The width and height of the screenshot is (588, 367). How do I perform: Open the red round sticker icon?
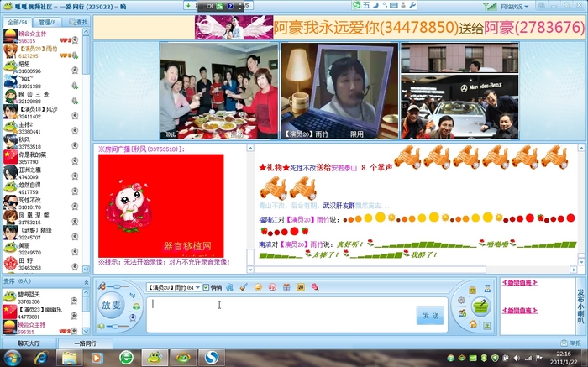click(272, 287)
